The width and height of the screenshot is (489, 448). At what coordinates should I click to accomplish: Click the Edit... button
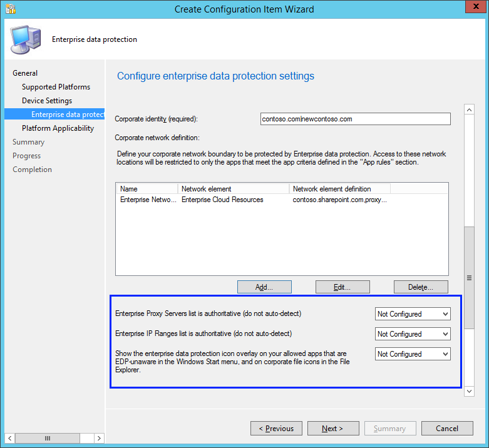(x=342, y=287)
